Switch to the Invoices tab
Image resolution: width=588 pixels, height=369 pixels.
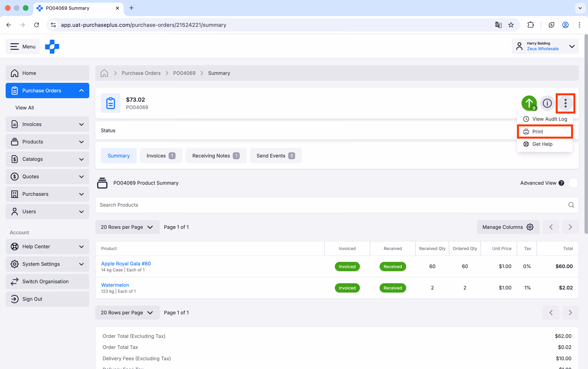[x=161, y=156]
